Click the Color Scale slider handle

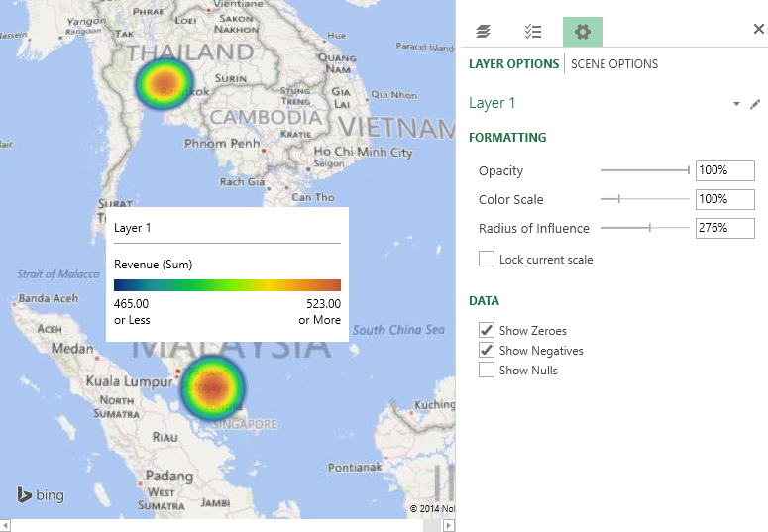click(618, 199)
